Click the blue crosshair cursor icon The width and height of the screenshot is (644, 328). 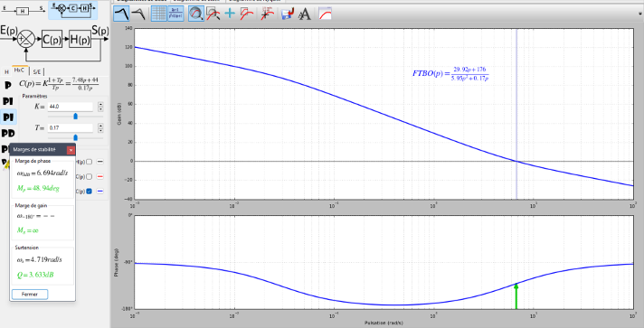coord(230,14)
